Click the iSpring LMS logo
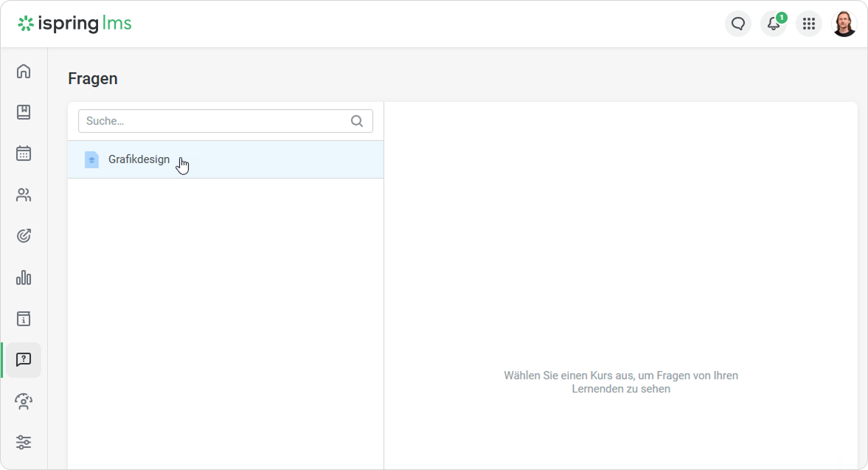The width and height of the screenshot is (868, 470). coord(74,24)
